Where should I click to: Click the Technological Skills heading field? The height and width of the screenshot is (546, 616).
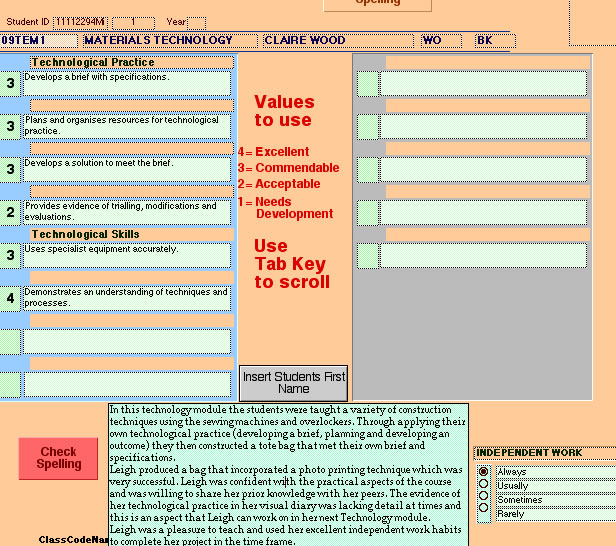(x=132, y=235)
